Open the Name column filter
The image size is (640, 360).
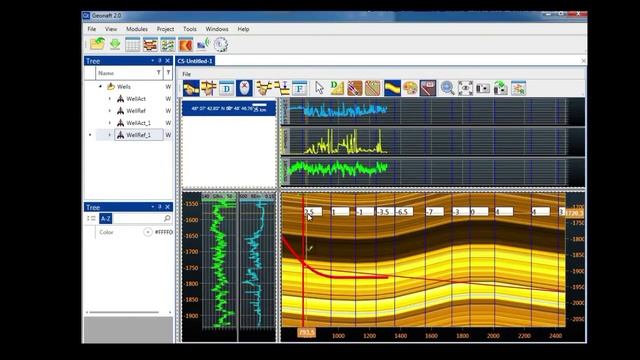click(x=158, y=73)
